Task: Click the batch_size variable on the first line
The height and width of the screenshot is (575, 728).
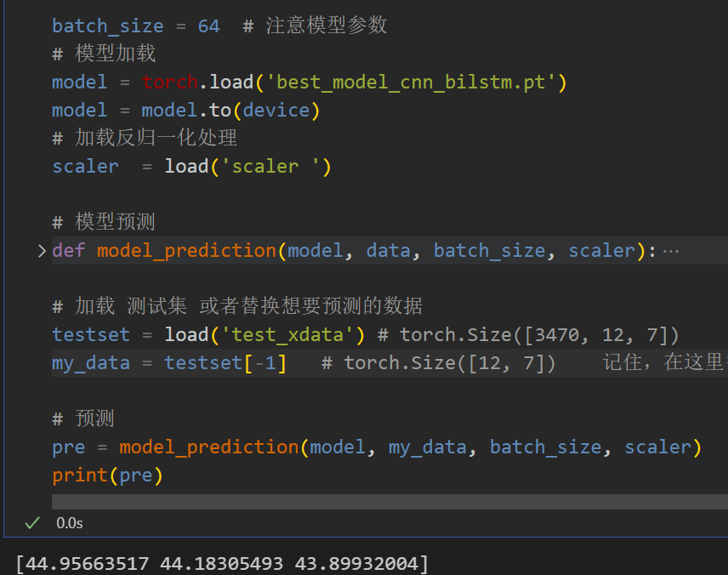Action: pos(107,26)
